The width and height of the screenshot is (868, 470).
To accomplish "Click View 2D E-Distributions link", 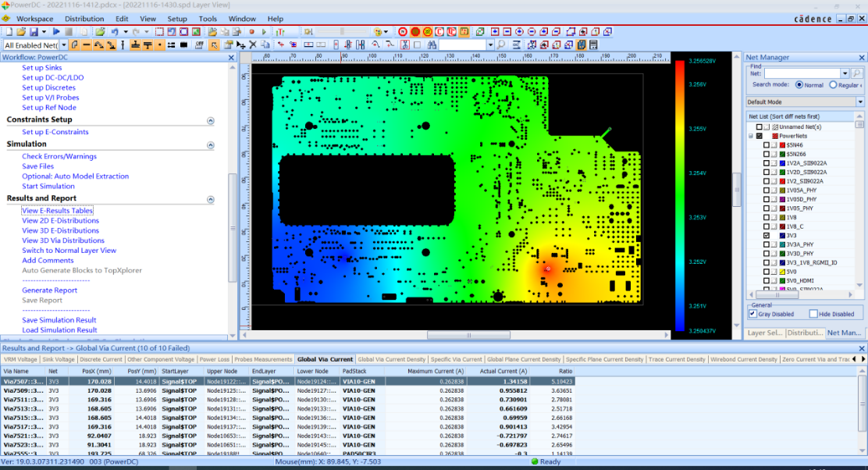I will coord(60,220).
